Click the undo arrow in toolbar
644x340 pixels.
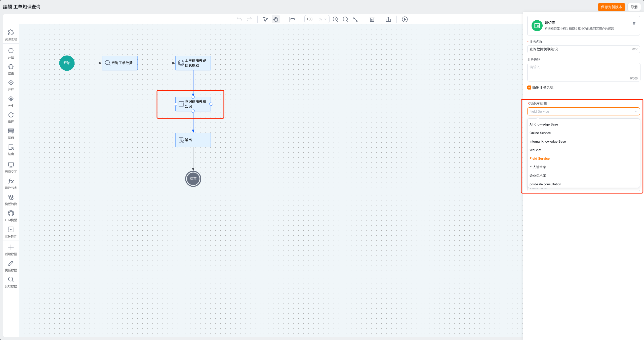click(239, 19)
